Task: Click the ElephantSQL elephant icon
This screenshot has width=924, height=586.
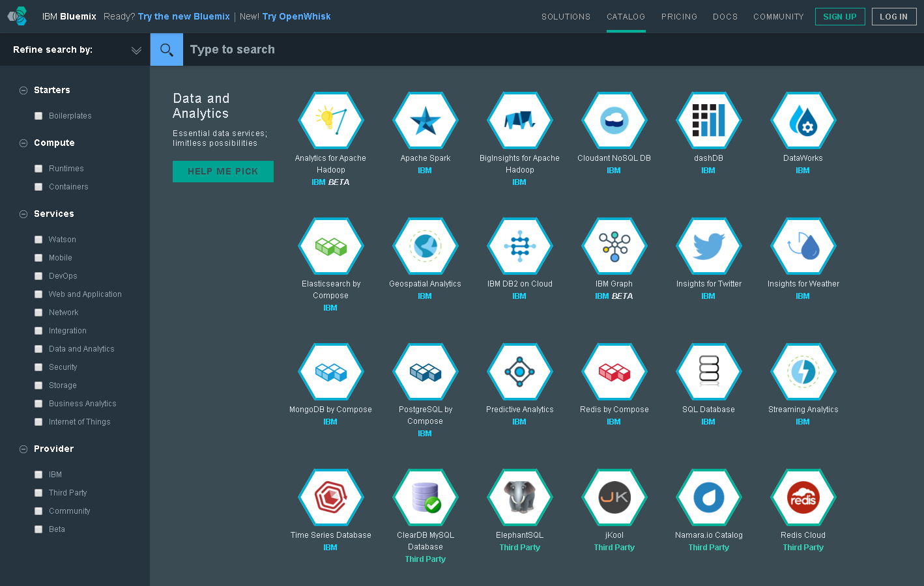Action: point(520,497)
